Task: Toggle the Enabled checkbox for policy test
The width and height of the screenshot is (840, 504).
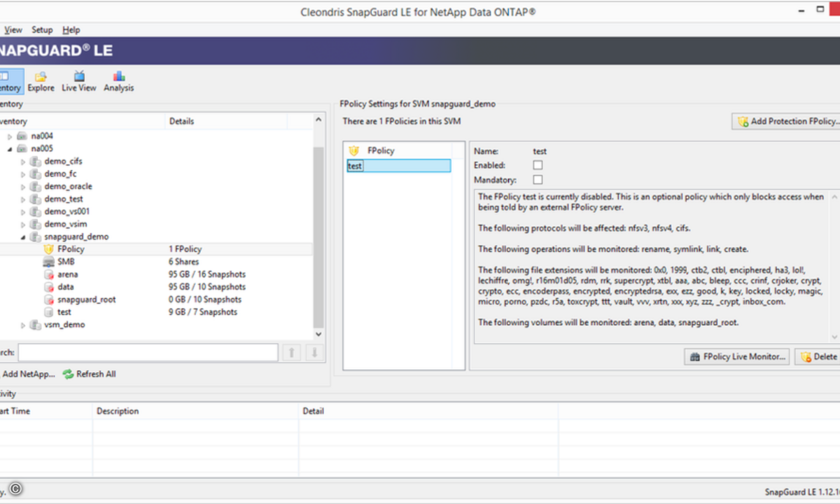Action: [x=538, y=165]
